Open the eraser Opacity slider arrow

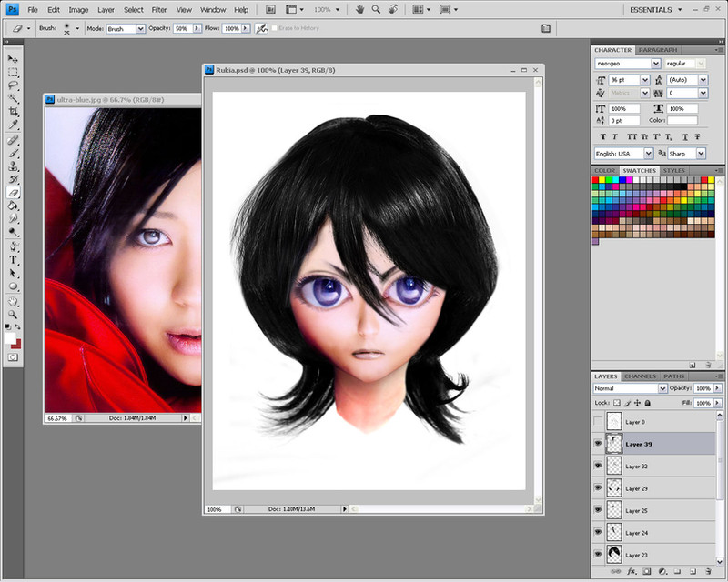(x=197, y=29)
